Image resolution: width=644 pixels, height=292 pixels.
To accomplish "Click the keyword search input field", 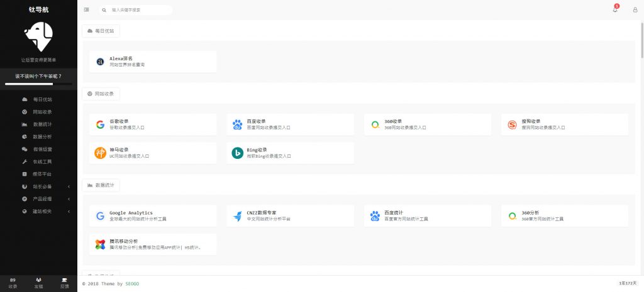I will [140, 10].
